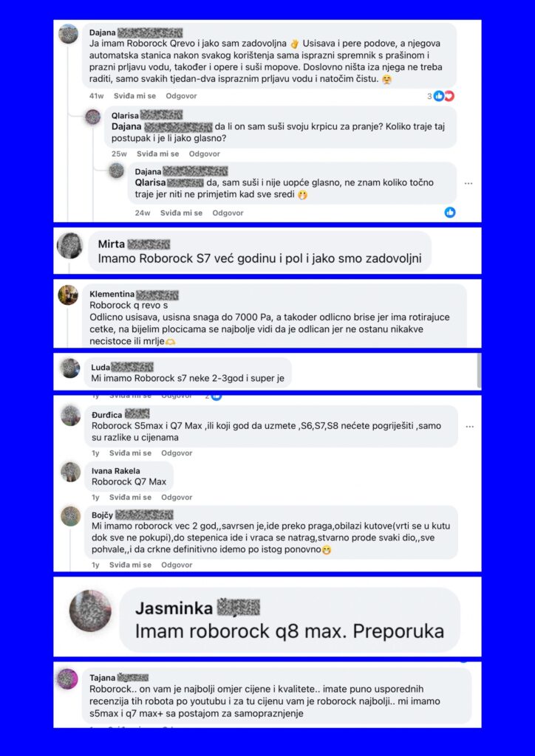This screenshot has height=756, width=535.
Task: Click the heart reaction icon on Dajana's comment
Action: click(449, 96)
